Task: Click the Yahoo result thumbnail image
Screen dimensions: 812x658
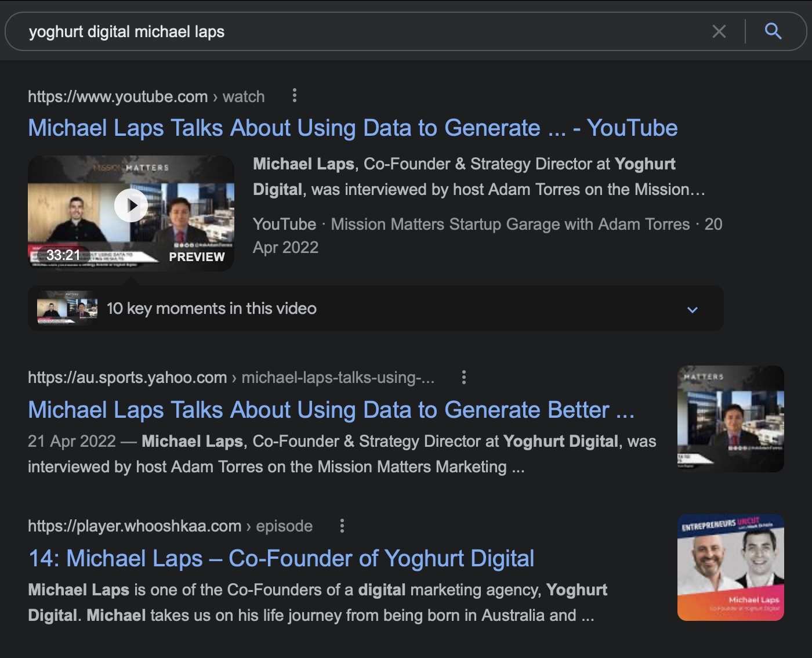Action: pyautogui.click(x=731, y=419)
